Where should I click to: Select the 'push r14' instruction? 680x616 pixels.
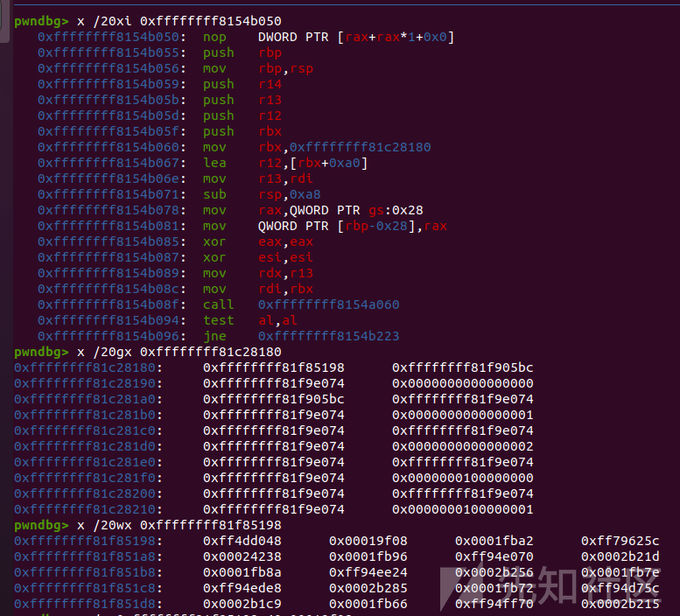click(x=242, y=84)
